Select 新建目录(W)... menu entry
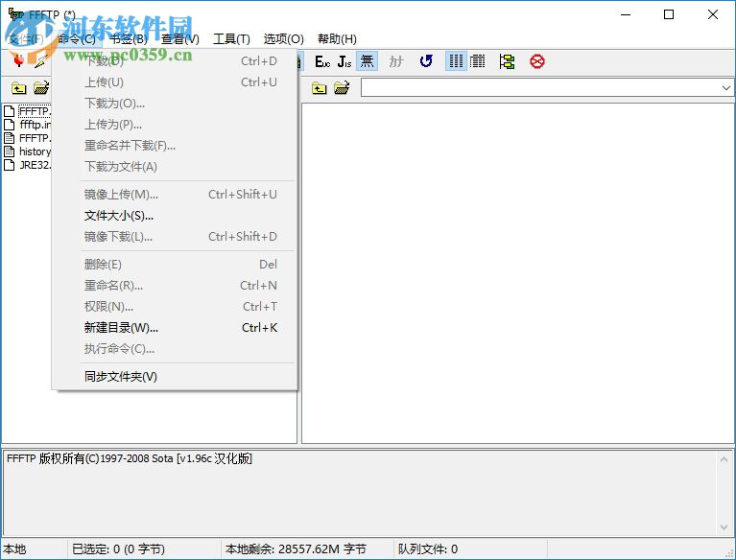 pos(175,327)
